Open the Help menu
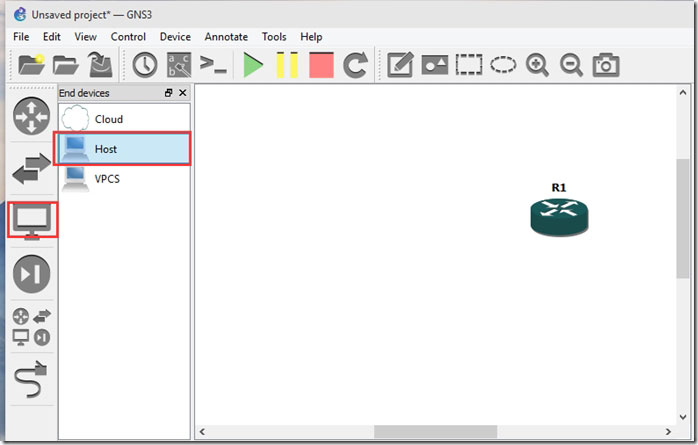This screenshot has width=698, height=445. 311,37
